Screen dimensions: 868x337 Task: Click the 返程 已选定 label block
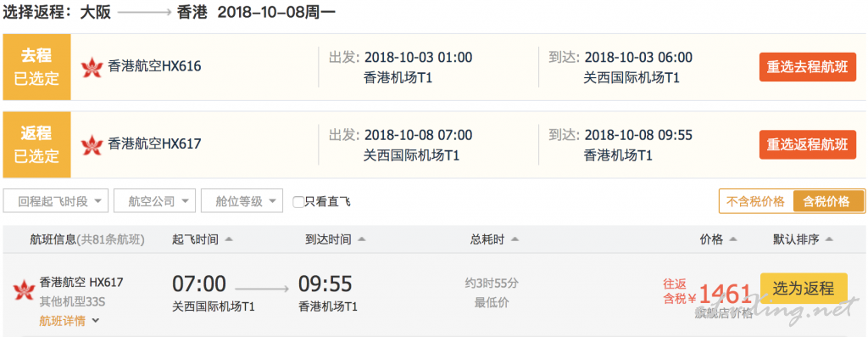[x=36, y=144]
